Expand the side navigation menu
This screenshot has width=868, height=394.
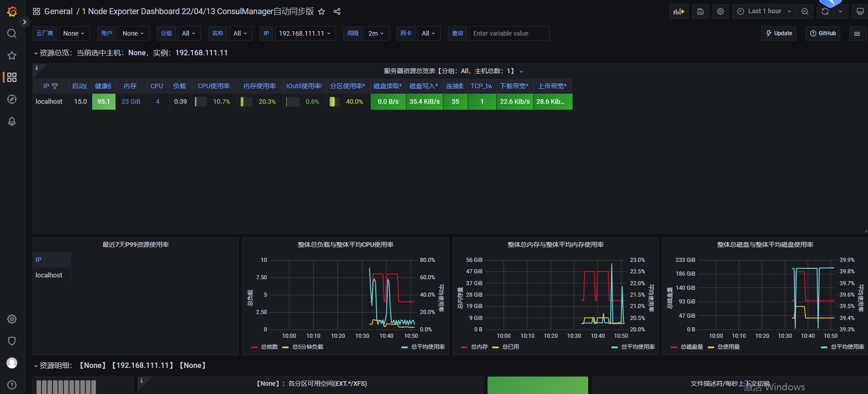pyautogui.click(x=25, y=21)
